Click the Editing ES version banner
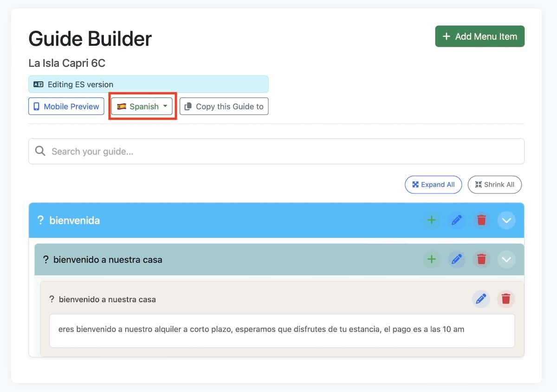Screen dimensions: 557x392 148,84
